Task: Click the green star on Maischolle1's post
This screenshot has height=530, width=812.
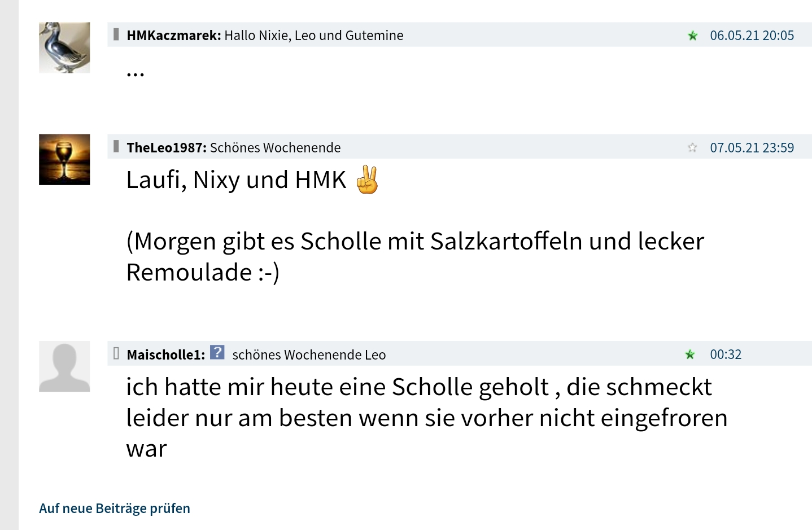Action: tap(690, 354)
